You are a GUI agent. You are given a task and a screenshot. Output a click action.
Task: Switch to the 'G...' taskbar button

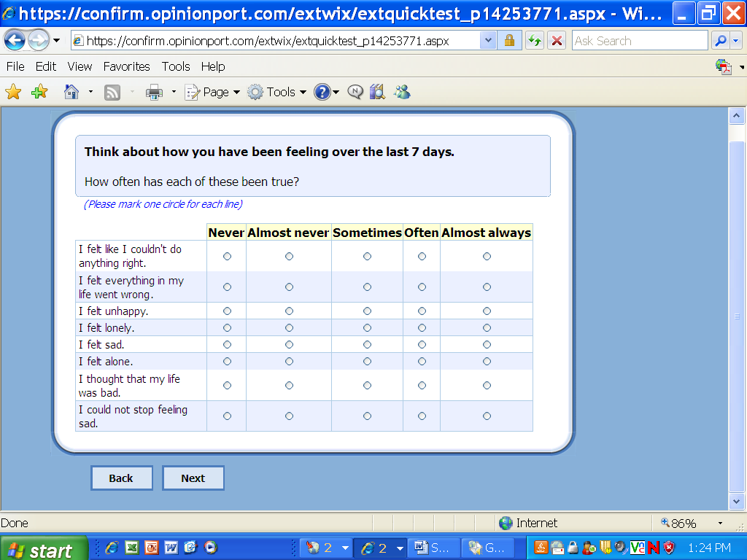488,548
